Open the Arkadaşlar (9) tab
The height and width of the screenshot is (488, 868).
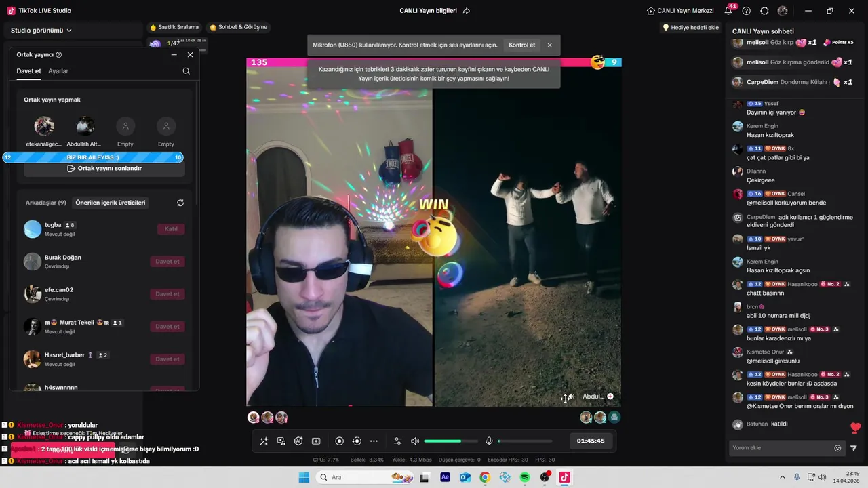46,203
